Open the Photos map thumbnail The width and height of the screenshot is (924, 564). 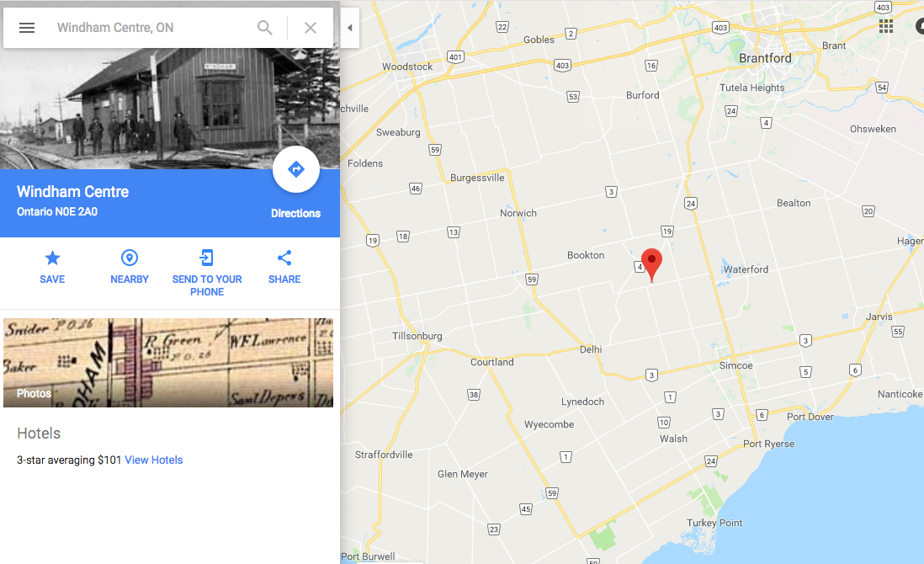tap(168, 363)
